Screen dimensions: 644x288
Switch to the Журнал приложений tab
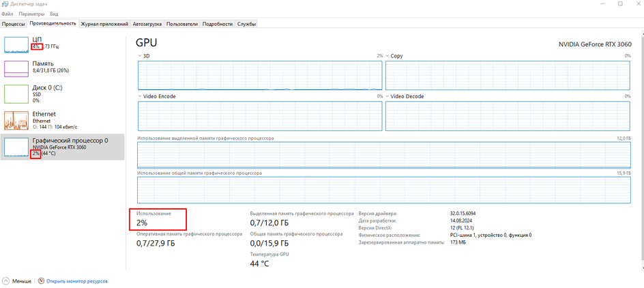pyautogui.click(x=105, y=24)
